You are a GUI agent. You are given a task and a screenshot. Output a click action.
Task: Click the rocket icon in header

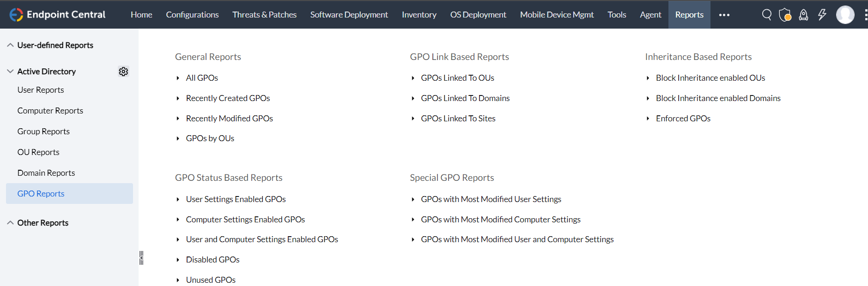point(804,15)
